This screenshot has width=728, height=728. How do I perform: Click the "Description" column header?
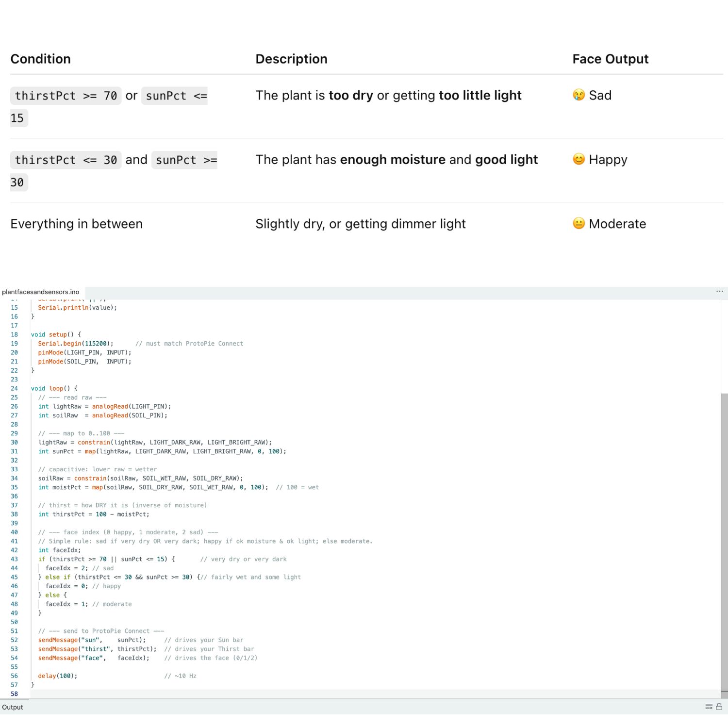tap(291, 59)
